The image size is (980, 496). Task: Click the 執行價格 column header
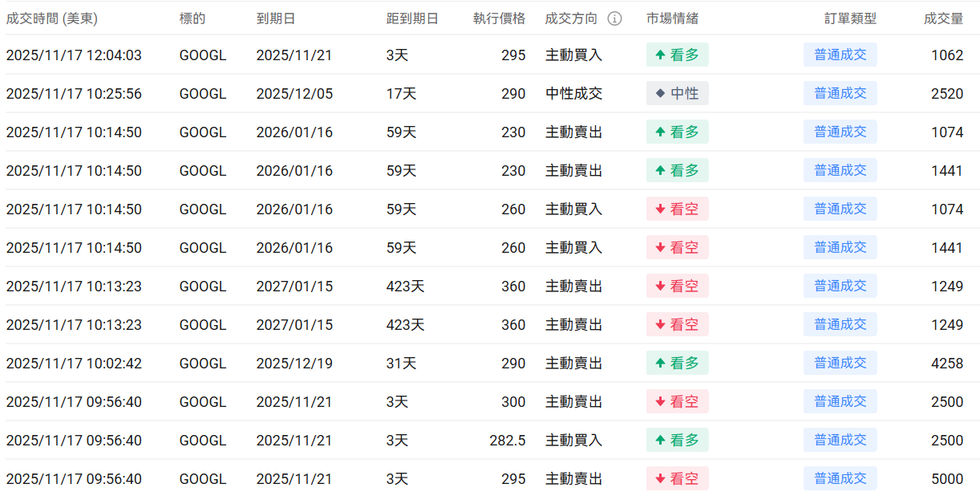click(x=499, y=18)
